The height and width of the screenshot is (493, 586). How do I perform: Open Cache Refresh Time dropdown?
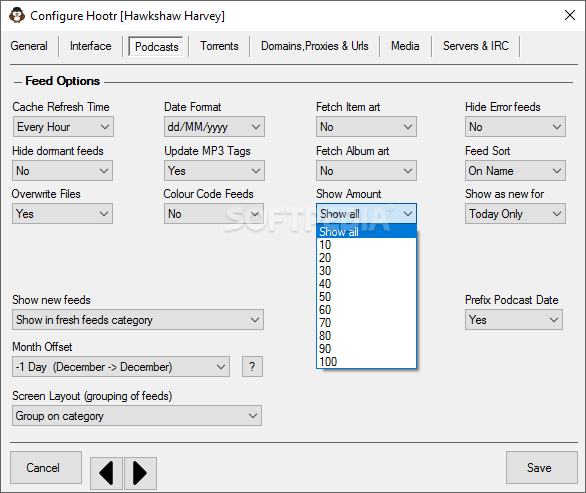(63, 127)
